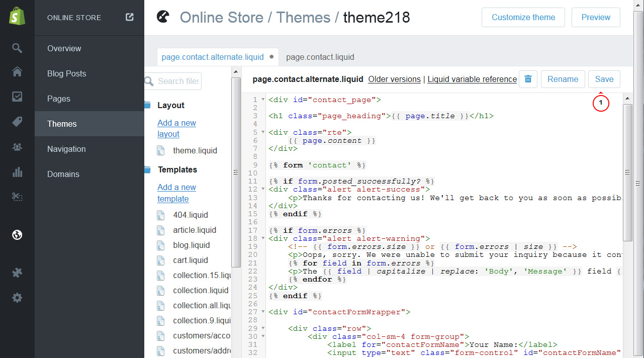Click the Preview button
Image resolution: width=644 pixels, height=358 pixels.
click(596, 17)
